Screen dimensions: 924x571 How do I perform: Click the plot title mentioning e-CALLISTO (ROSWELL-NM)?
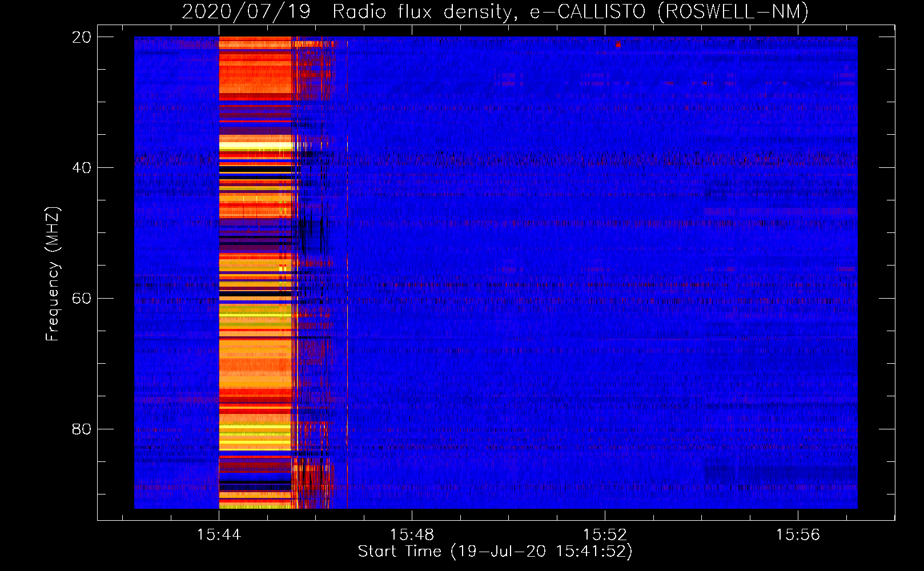click(x=495, y=11)
